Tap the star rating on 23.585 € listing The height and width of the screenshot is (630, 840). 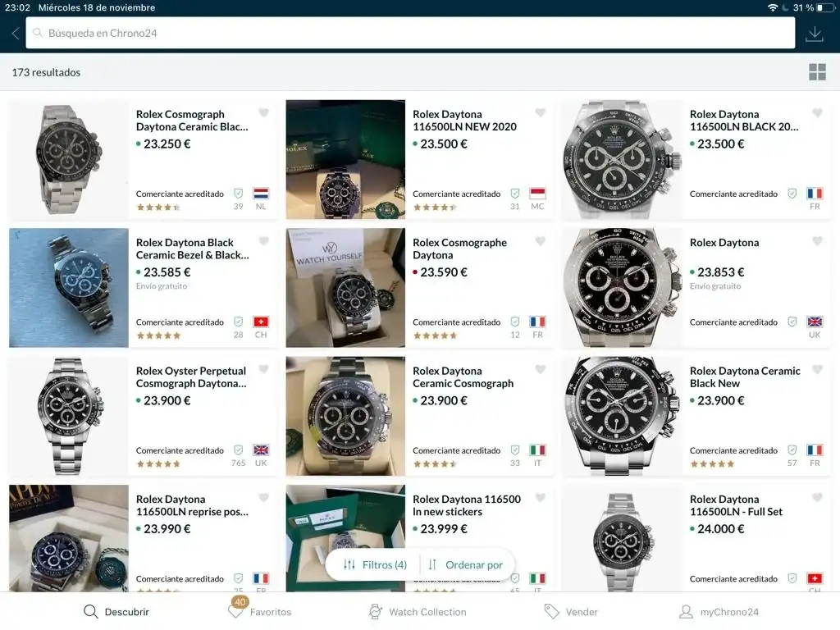(158, 336)
